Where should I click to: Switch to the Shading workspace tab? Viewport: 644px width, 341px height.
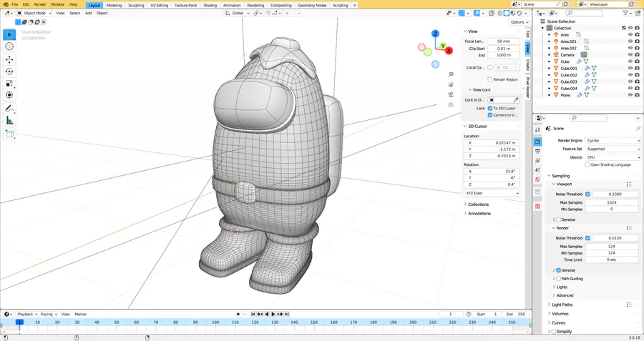[210, 5]
